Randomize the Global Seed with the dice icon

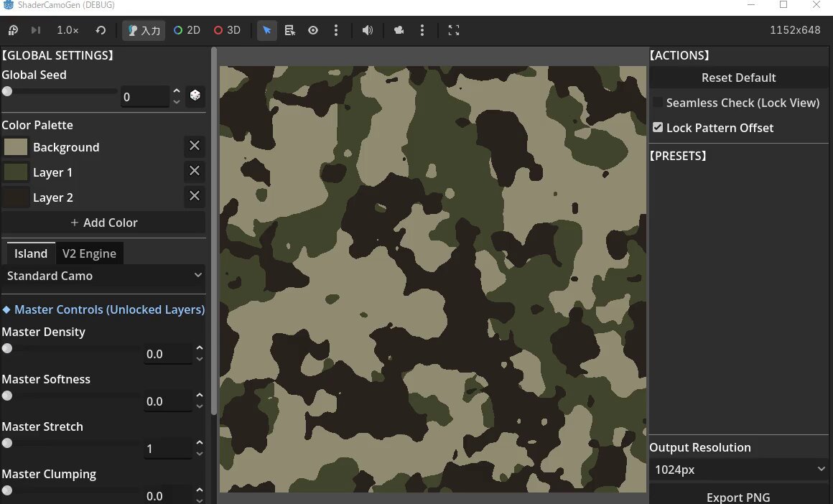[195, 95]
